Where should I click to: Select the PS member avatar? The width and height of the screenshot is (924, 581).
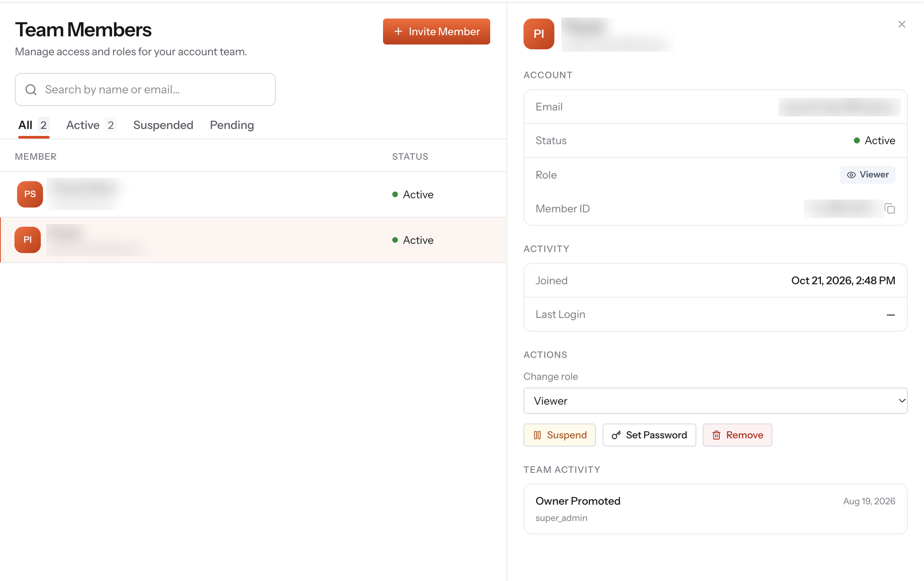click(30, 194)
